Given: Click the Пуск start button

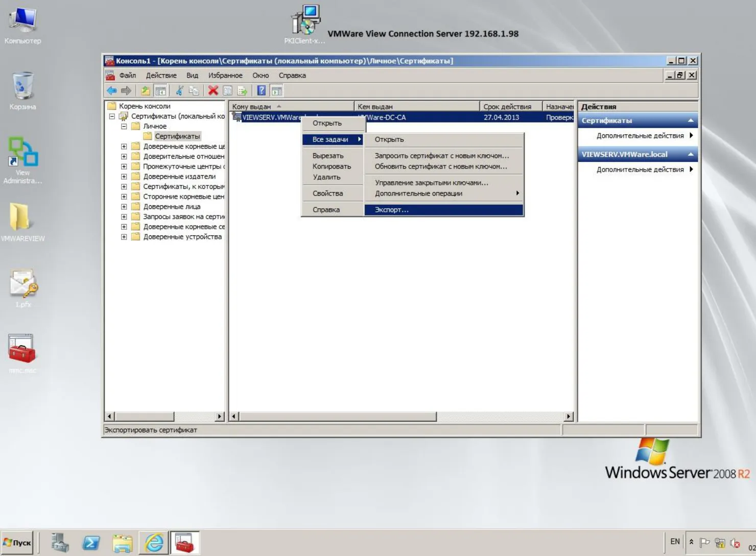Looking at the screenshot, I should pyautogui.click(x=17, y=543).
